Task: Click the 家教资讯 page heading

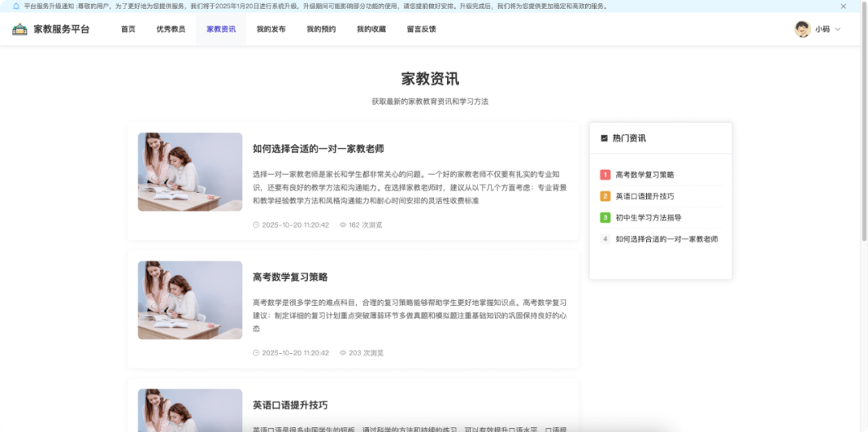Action: click(430, 79)
